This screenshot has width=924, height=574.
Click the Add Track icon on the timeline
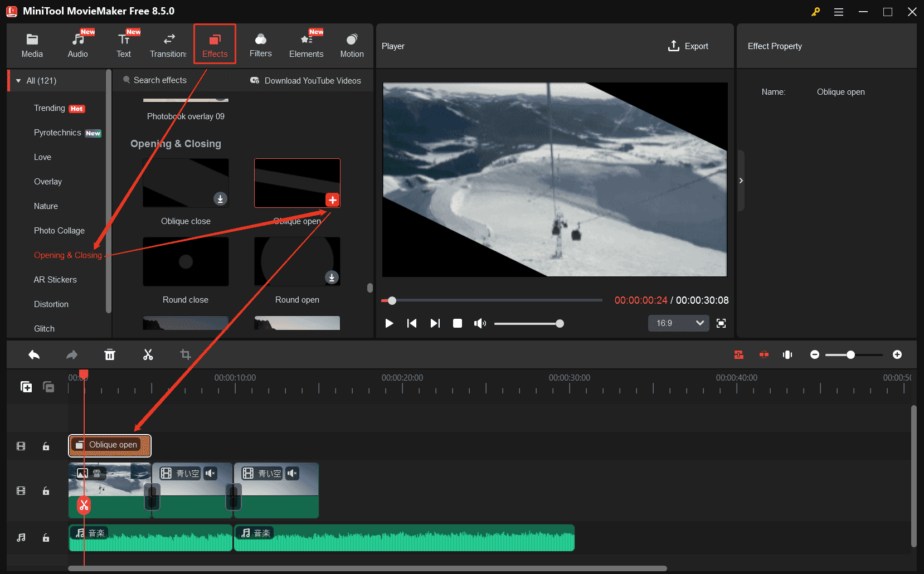(x=26, y=386)
